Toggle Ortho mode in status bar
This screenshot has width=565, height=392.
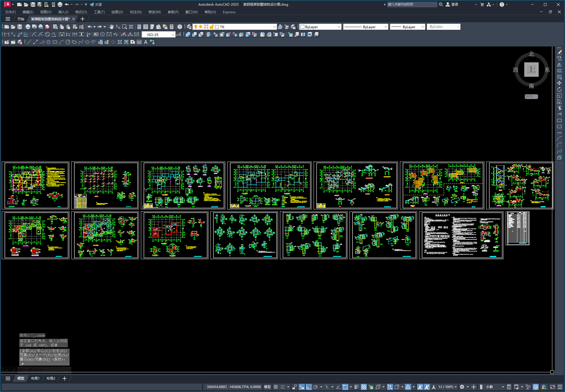point(309,387)
